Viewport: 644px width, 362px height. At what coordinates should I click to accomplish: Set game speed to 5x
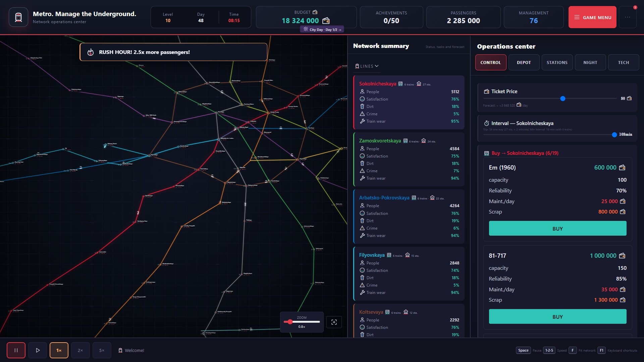point(102,350)
